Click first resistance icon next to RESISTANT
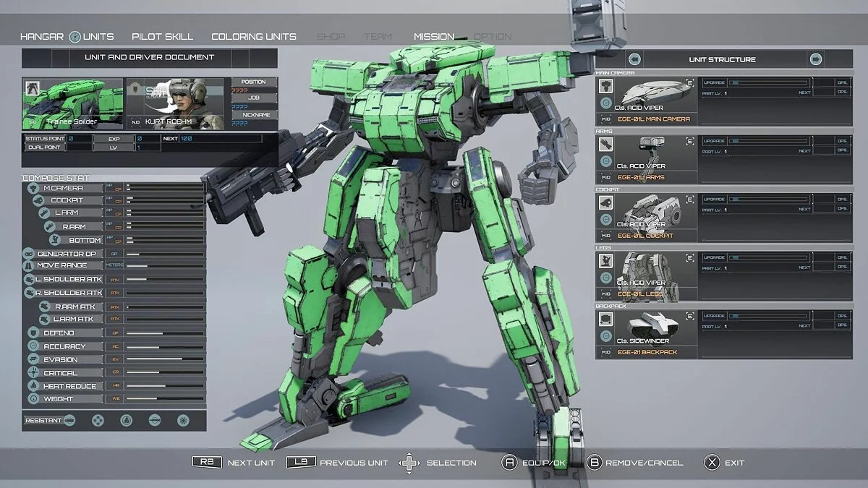 pos(70,420)
